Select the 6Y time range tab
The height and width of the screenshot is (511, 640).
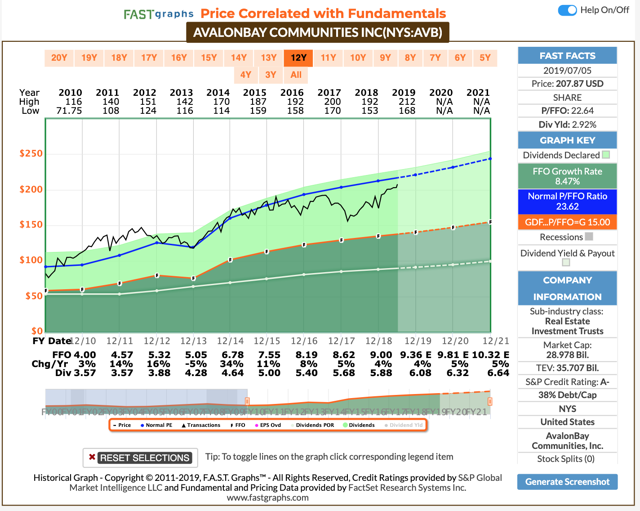click(460, 58)
